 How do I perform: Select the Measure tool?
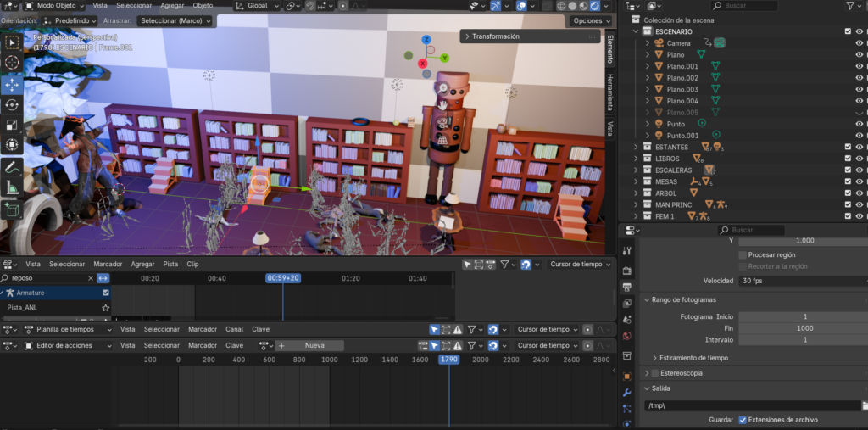[x=12, y=187]
